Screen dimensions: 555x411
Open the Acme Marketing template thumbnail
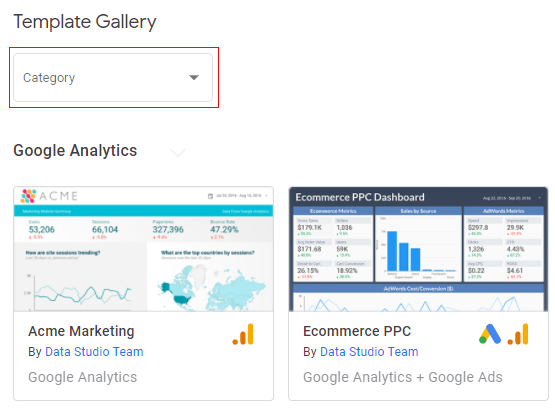coord(143,249)
